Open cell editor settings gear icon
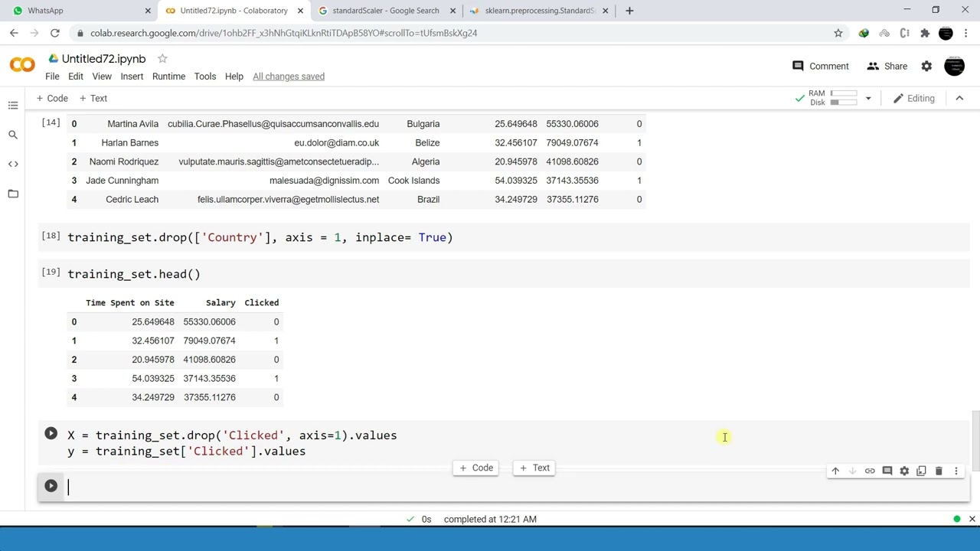 click(904, 471)
